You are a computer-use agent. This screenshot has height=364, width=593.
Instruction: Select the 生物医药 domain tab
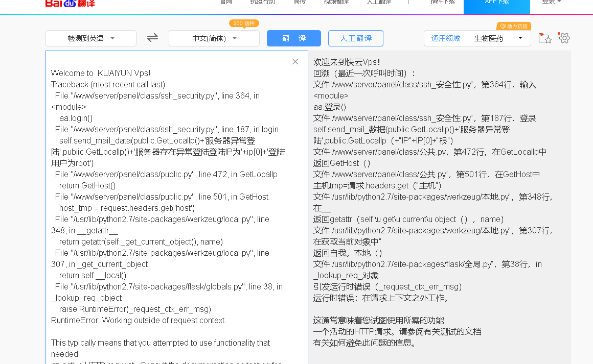pyautogui.click(x=488, y=38)
